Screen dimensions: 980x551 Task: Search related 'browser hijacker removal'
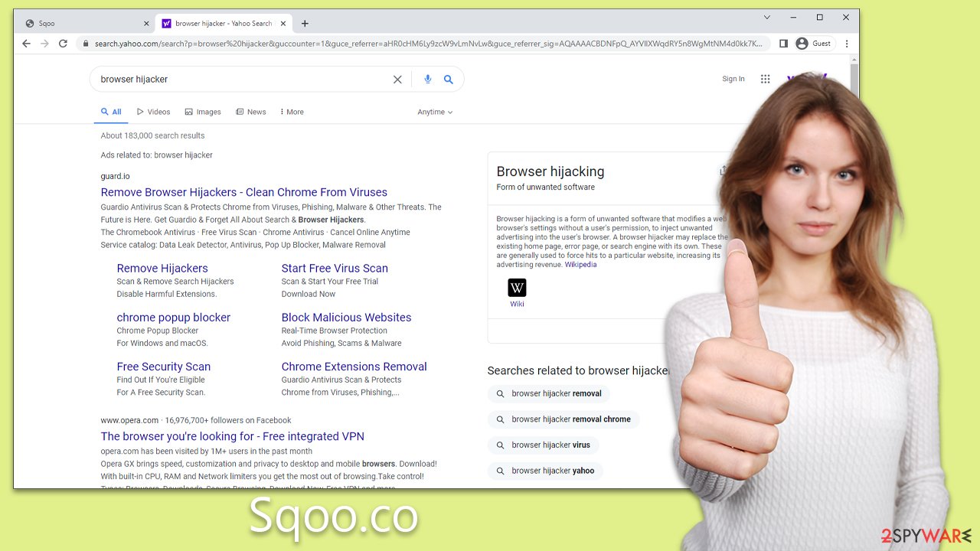coord(549,393)
